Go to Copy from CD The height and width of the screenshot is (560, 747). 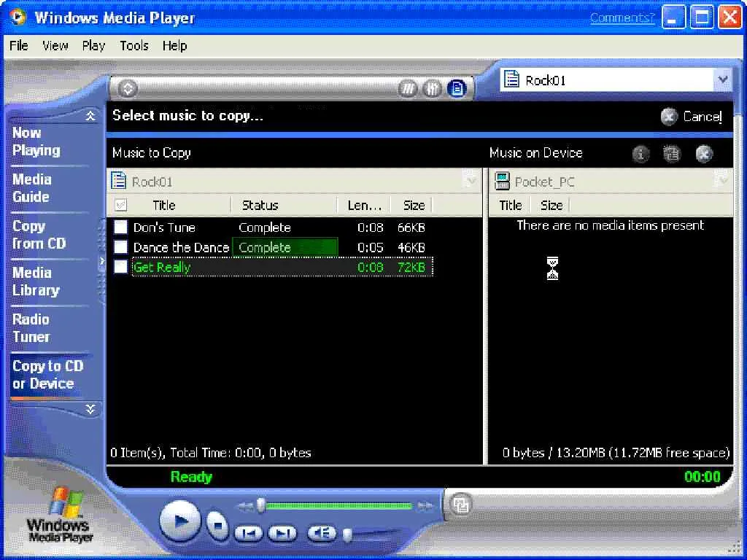click(39, 235)
